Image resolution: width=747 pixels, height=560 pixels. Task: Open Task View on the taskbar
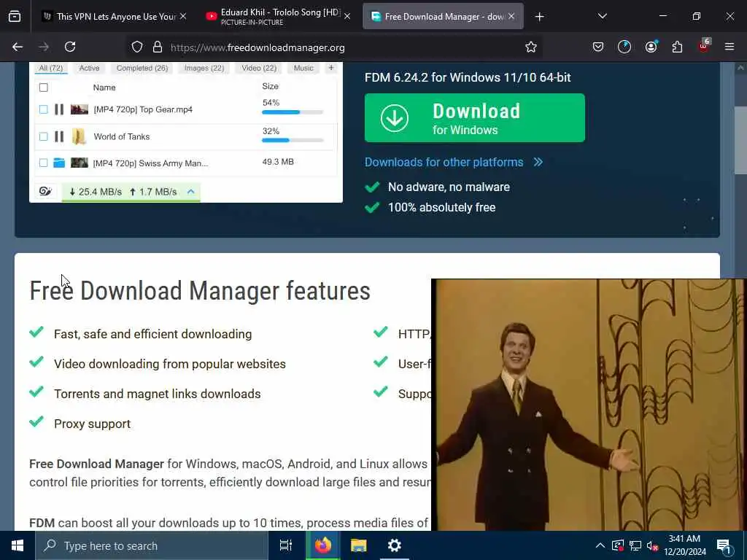click(x=285, y=545)
